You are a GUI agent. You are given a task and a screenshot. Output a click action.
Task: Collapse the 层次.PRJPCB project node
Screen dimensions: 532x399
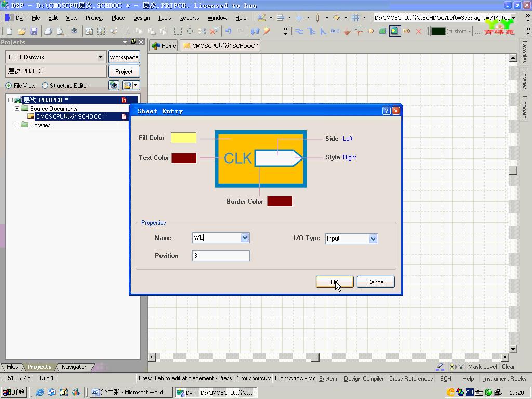pos(10,100)
